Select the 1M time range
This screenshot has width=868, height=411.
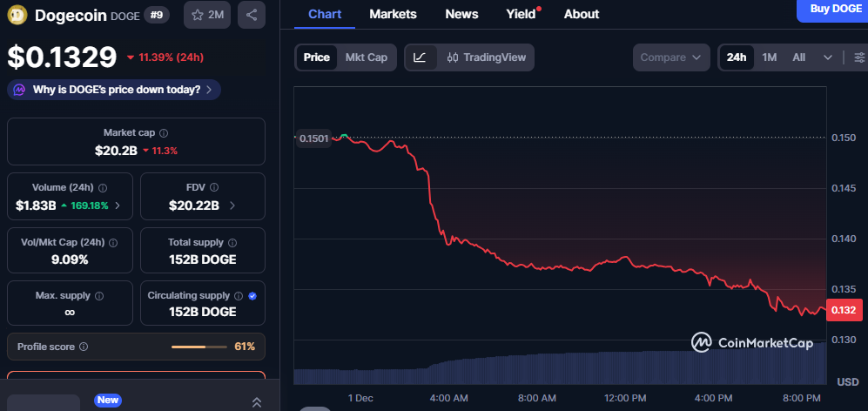(x=770, y=57)
